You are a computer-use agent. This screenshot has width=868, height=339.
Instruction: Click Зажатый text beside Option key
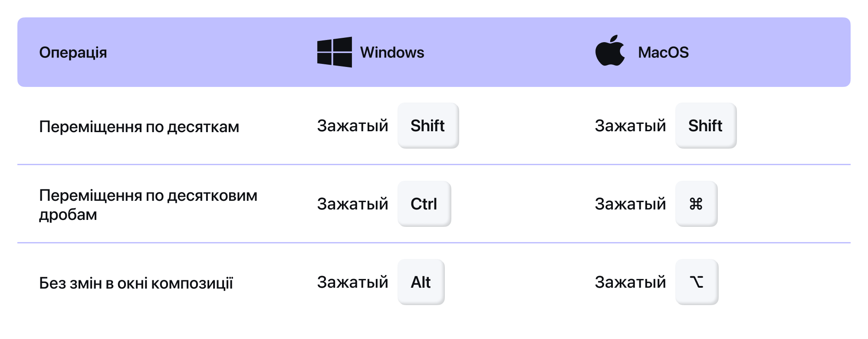[630, 282]
